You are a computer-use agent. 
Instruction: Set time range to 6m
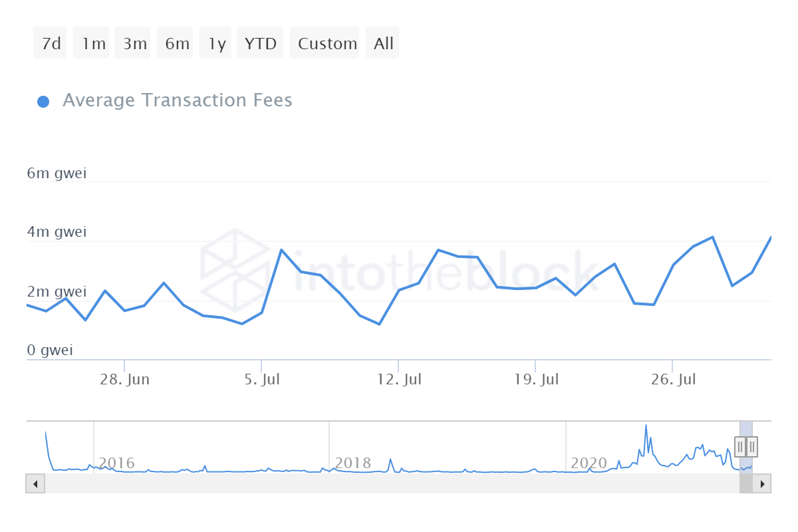(x=176, y=44)
